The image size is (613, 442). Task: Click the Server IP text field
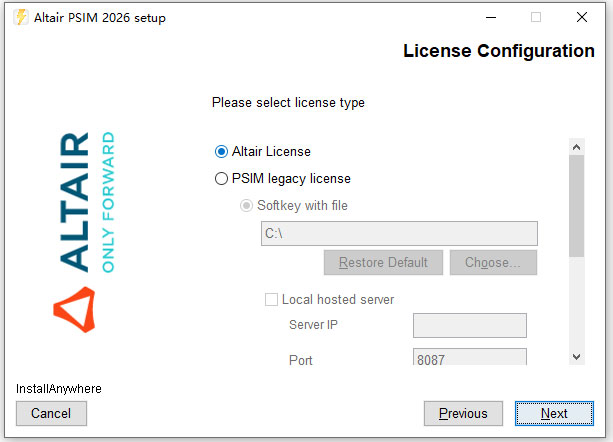[469, 326]
